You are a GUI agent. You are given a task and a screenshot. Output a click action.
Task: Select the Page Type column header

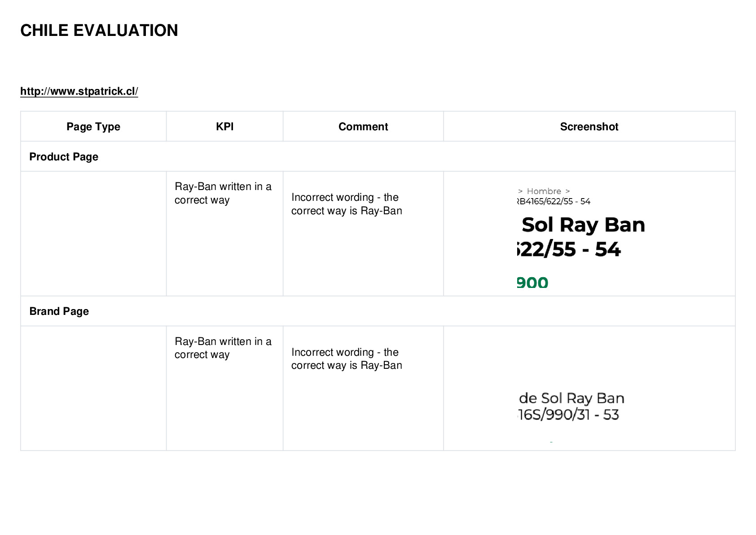[x=93, y=127]
